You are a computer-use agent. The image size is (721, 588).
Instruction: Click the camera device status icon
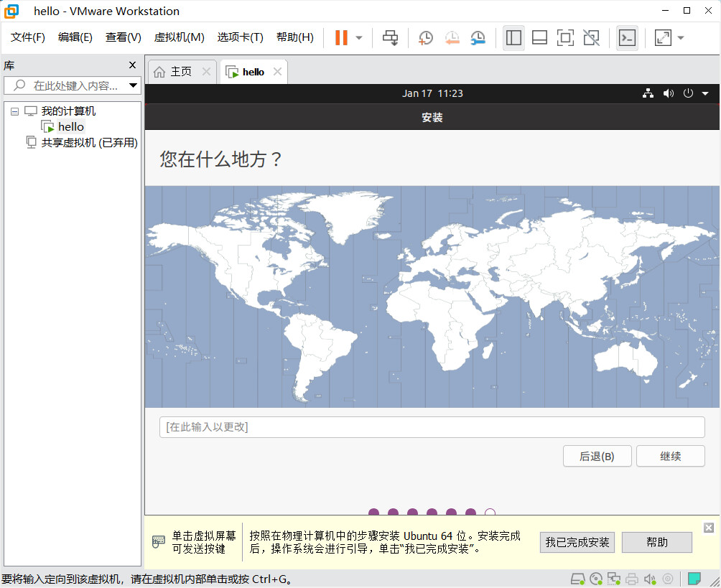(668, 579)
